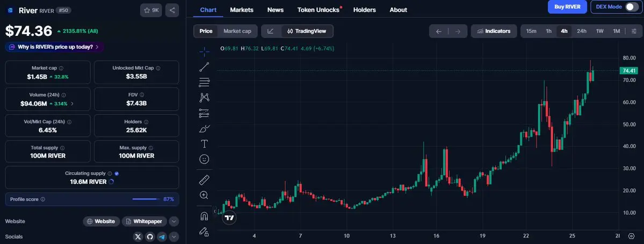The image size is (644, 244).
Task: Click the TradingView logo on chart
Action: pyautogui.click(x=229, y=218)
